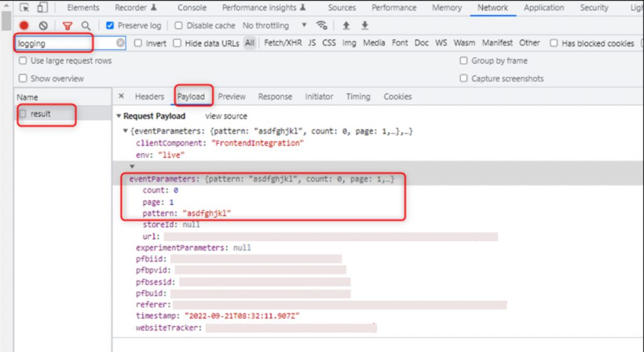
Task: Filter requests by Media type
Action: tap(374, 43)
